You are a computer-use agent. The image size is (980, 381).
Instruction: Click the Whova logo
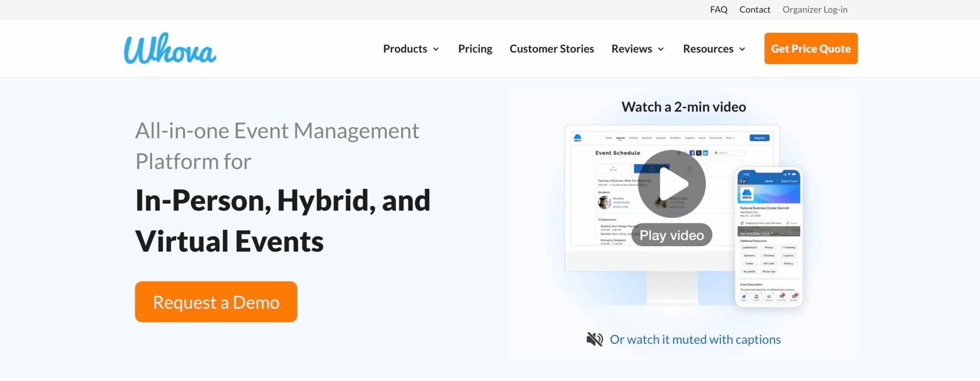[170, 49]
